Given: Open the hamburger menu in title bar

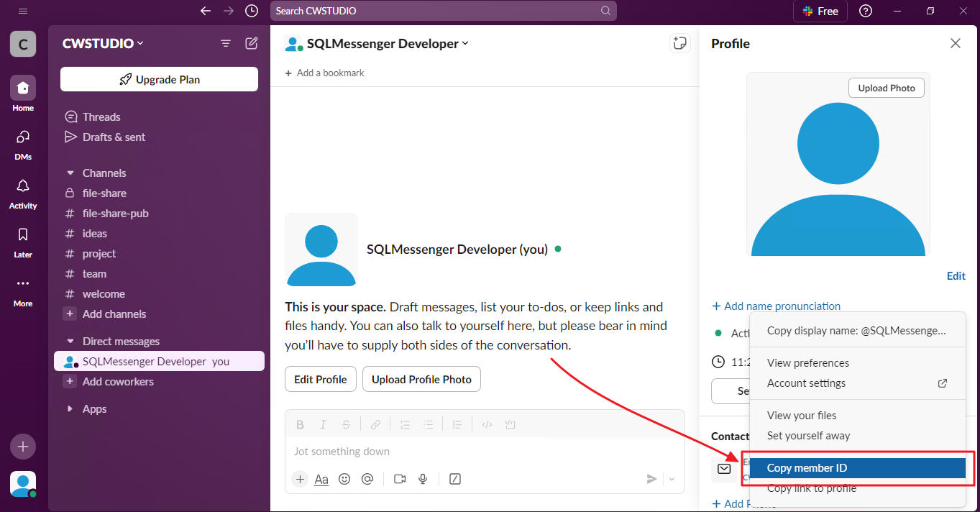Looking at the screenshot, I should click(23, 11).
